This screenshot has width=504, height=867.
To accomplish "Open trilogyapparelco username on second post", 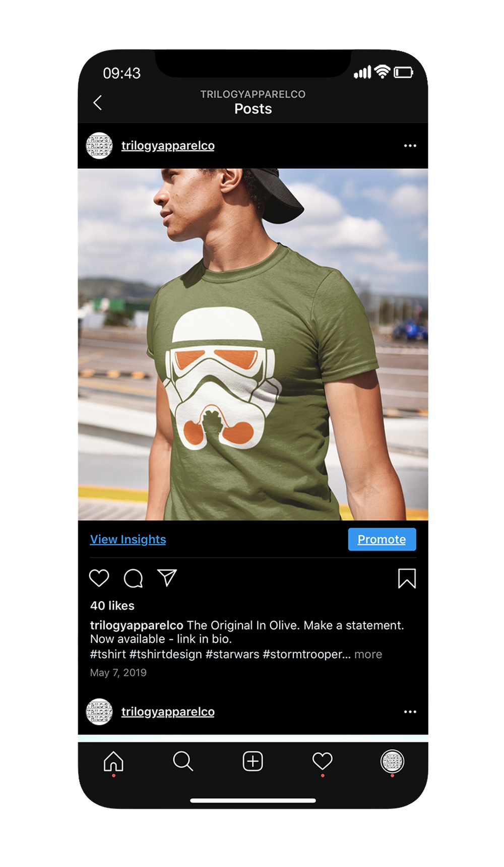I will pyautogui.click(x=168, y=712).
